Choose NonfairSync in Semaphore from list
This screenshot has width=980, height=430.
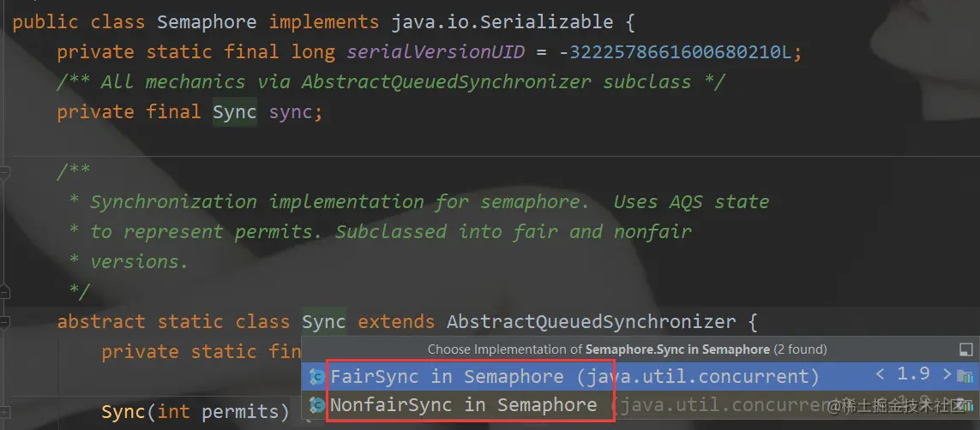[x=463, y=404]
